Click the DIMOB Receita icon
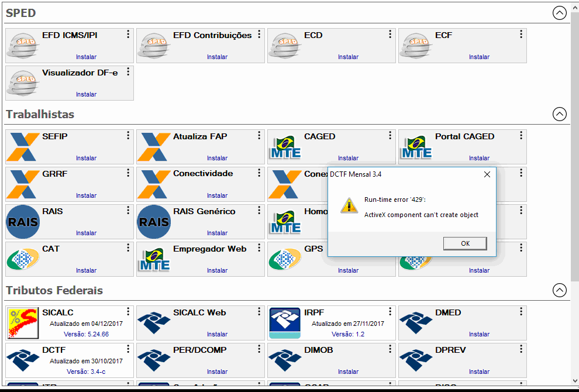The width and height of the screenshot is (579, 392). 285,360
